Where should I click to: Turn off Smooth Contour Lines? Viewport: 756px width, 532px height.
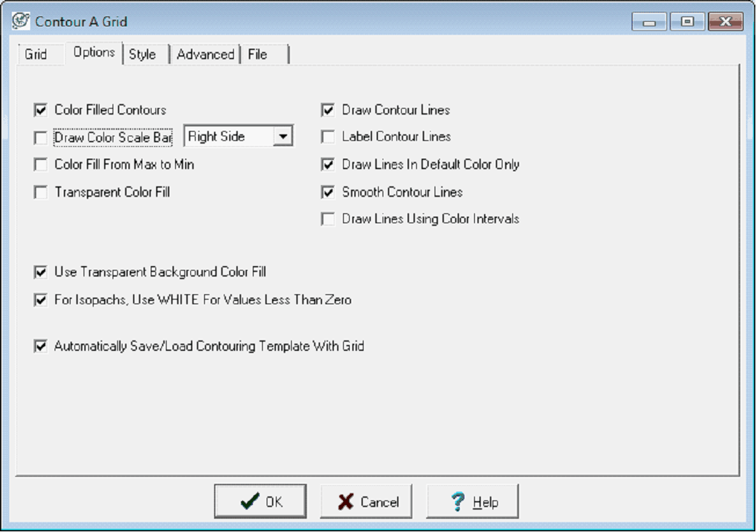click(328, 193)
